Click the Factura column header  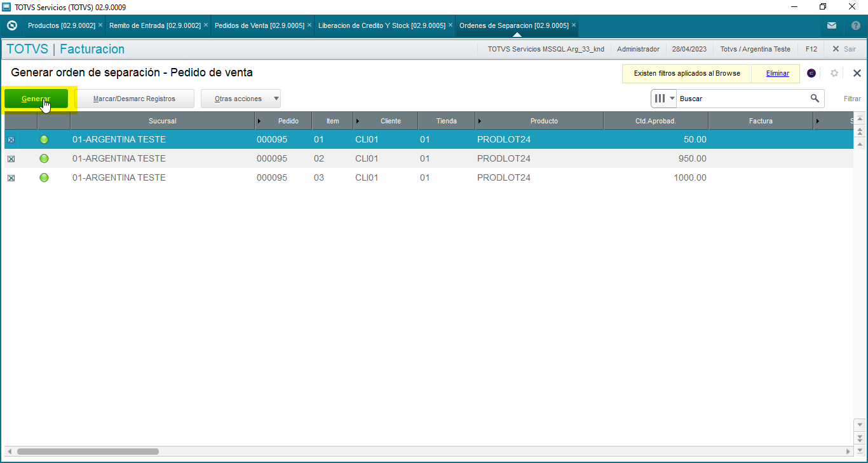761,121
